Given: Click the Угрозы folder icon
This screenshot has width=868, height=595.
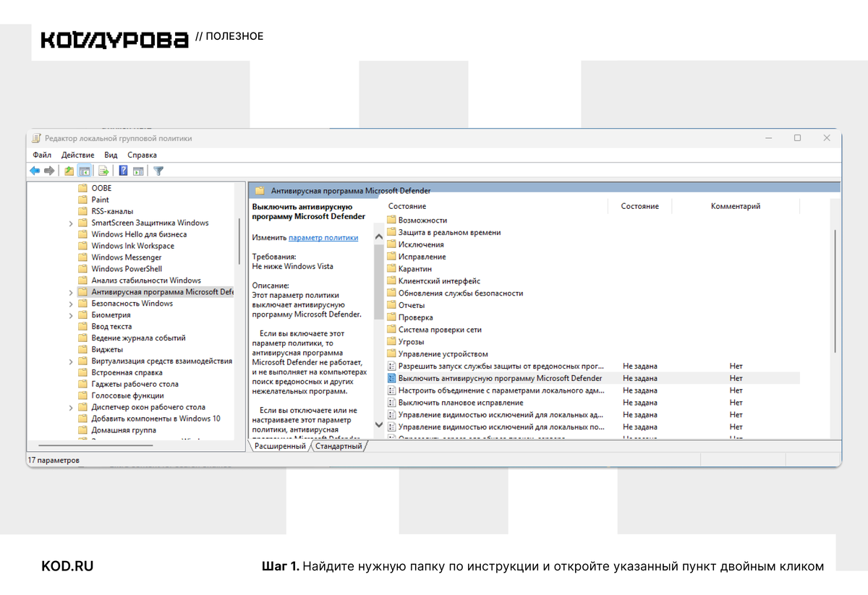Looking at the screenshot, I should click(391, 341).
